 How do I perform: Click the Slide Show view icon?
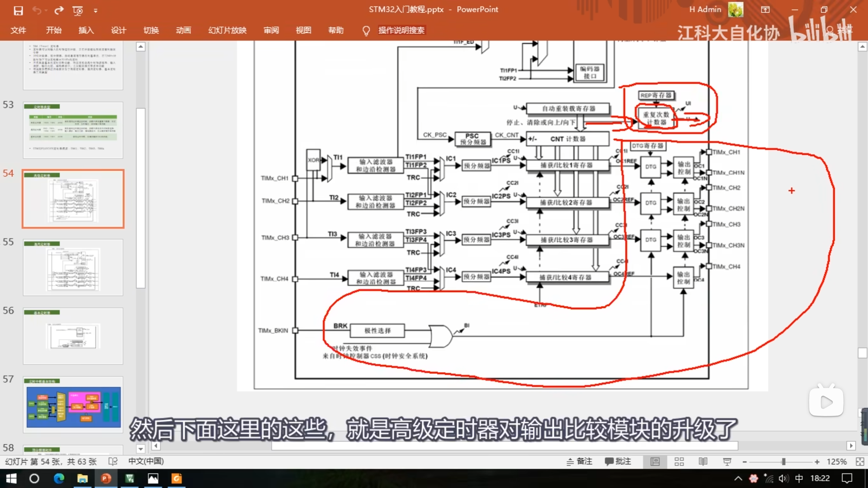click(727, 462)
